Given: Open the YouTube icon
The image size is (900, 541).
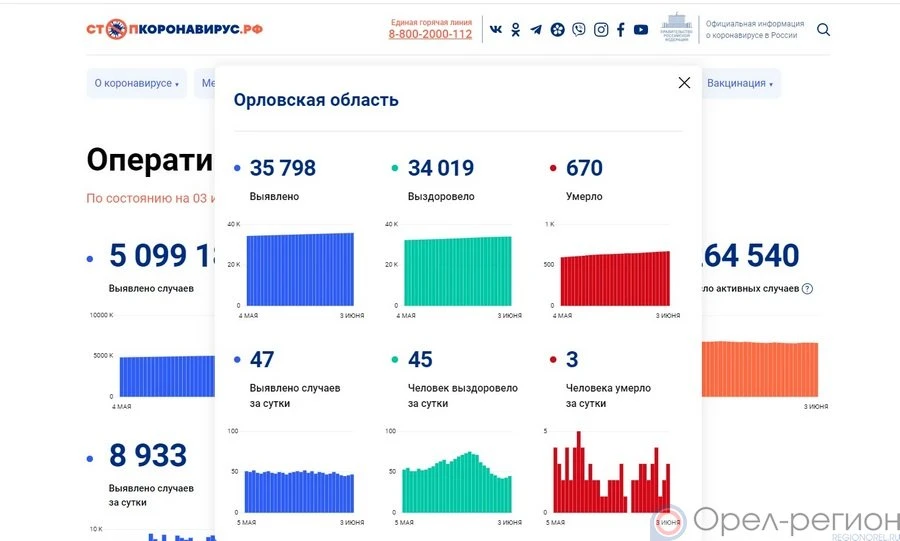Looking at the screenshot, I should 641,30.
